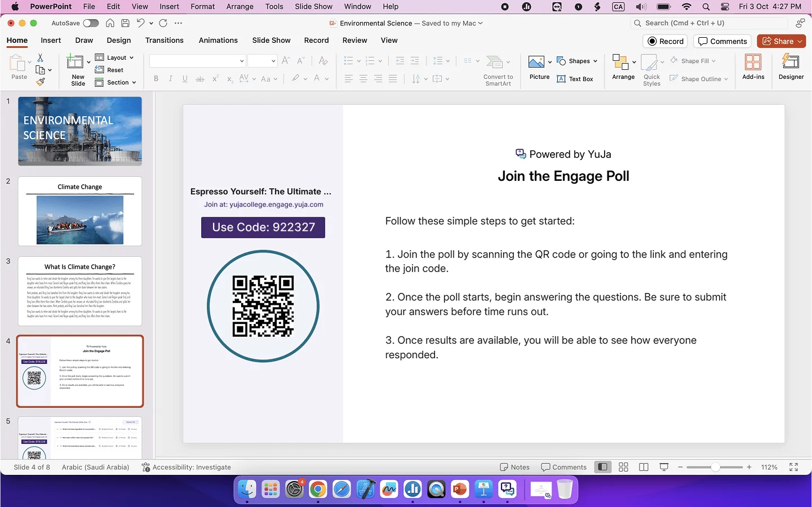Click the Format Painter brush icon
812x507 pixels.
pos(40,82)
